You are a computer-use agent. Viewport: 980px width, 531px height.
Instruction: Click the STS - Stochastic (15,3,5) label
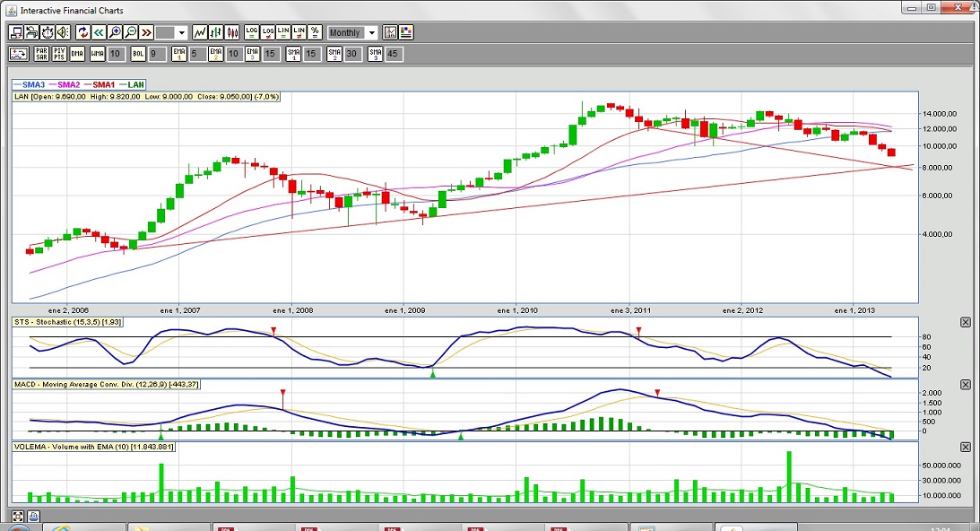pyautogui.click(x=68, y=322)
